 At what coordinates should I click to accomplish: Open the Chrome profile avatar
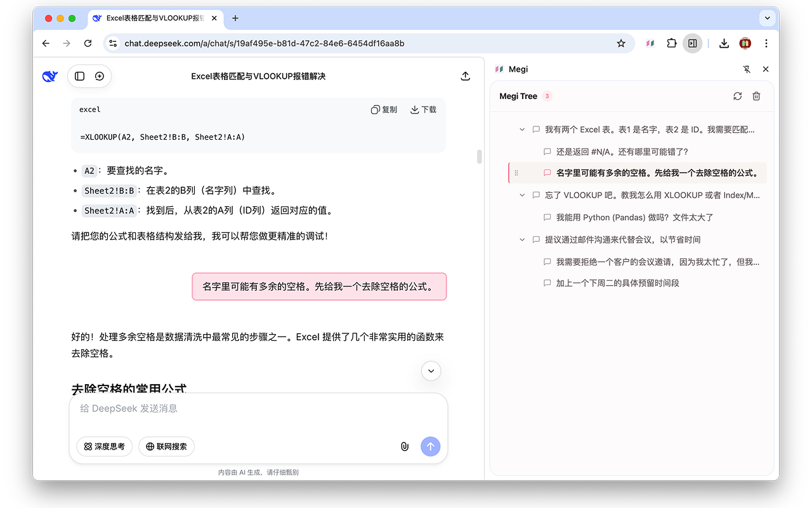745,43
